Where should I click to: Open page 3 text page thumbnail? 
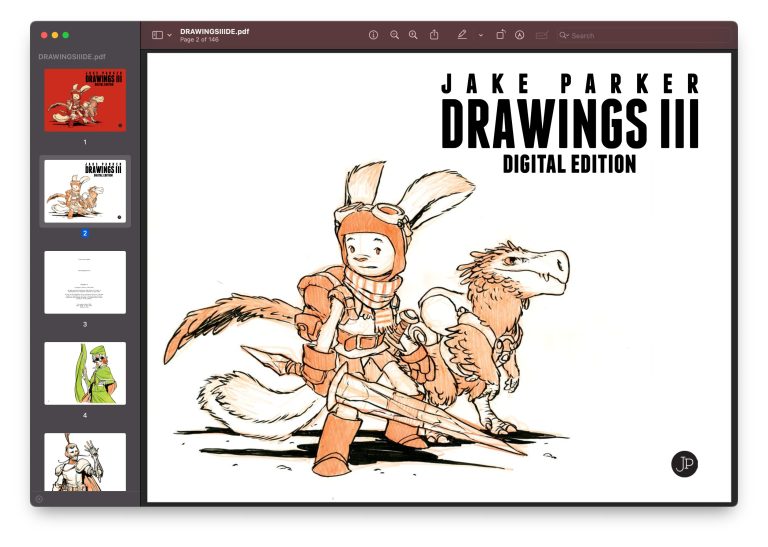pyautogui.click(x=85, y=282)
